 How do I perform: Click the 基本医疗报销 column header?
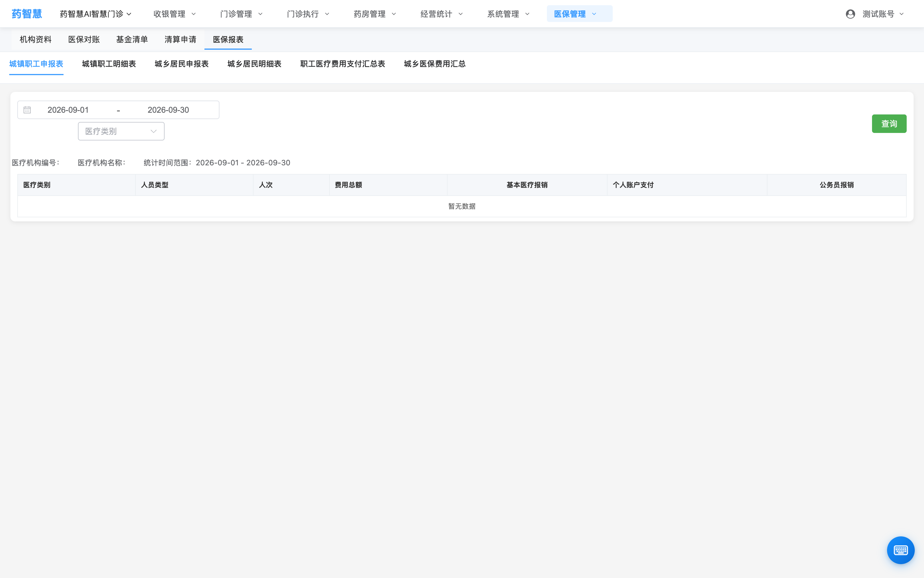coord(527,185)
